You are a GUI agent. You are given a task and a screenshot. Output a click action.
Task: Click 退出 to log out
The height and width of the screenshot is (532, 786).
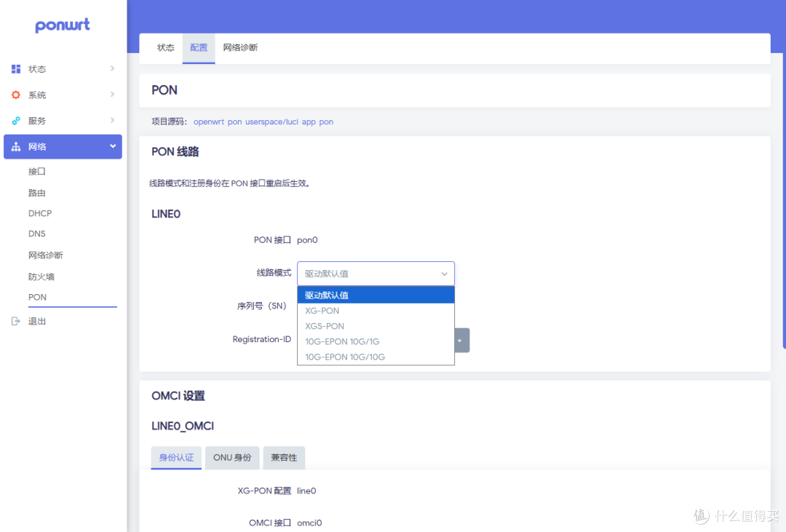tap(37, 322)
